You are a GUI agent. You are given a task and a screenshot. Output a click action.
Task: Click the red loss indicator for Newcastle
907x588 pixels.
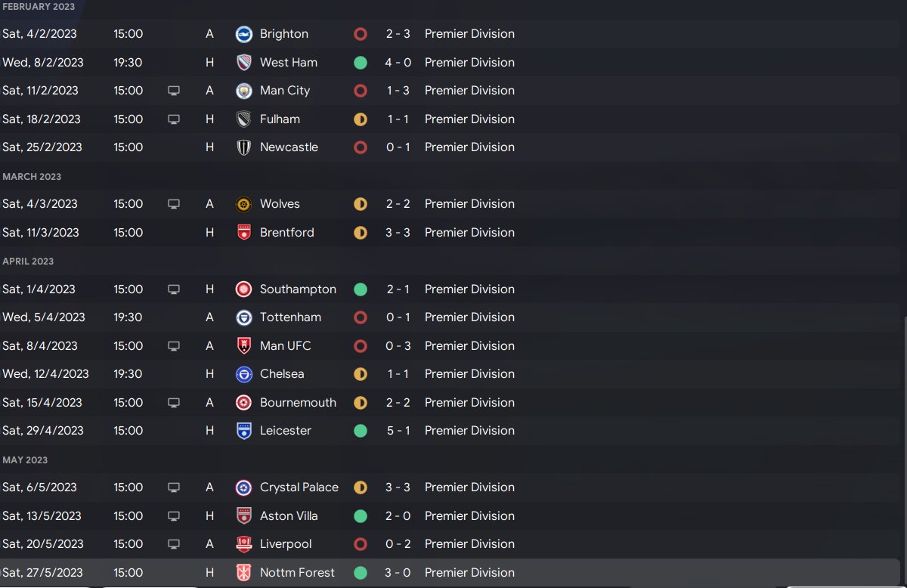point(361,147)
